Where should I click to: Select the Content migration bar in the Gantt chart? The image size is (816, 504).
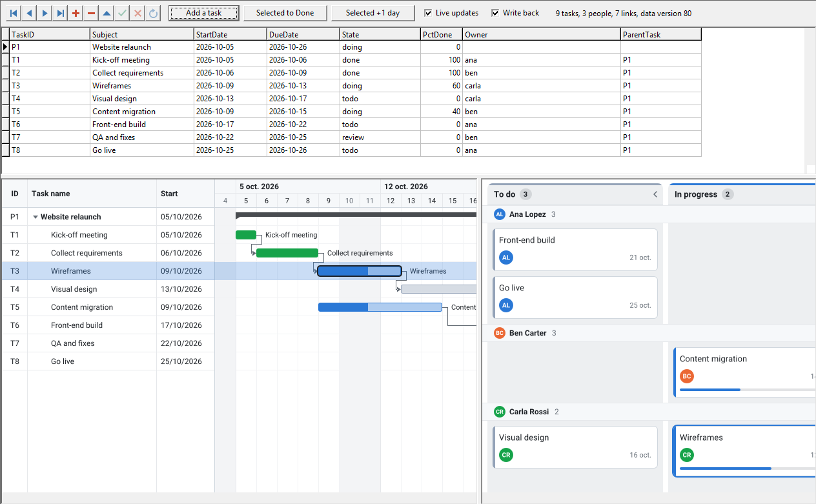point(380,307)
